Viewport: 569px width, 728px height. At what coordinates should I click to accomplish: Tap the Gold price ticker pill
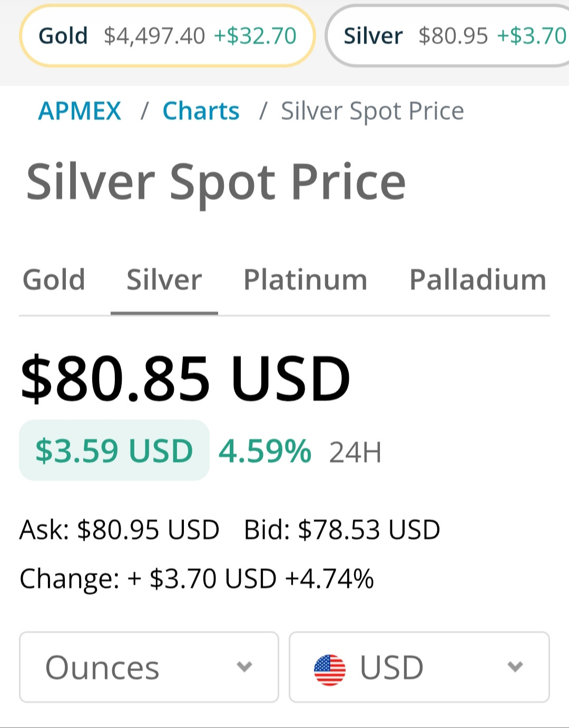coord(168,36)
